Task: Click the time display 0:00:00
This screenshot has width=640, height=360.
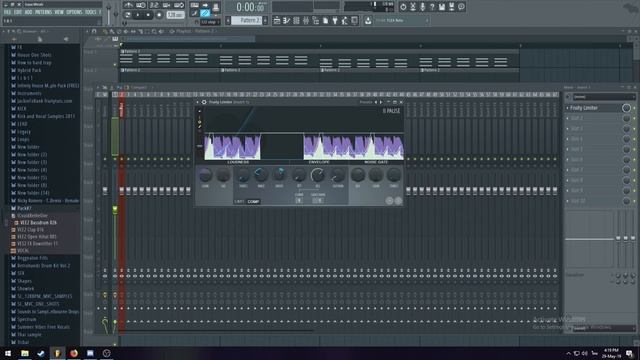Action: pyautogui.click(x=250, y=7)
